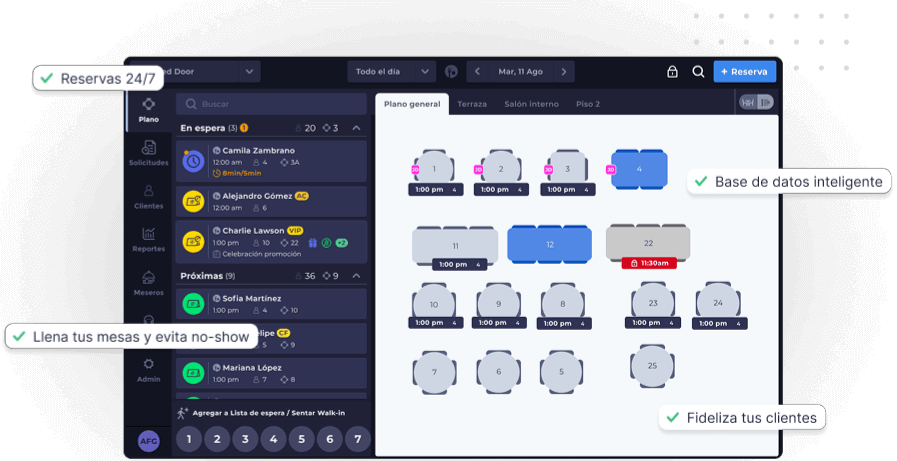Select walk-in party size 4
Screen dimensions: 897x461
tap(273, 439)
